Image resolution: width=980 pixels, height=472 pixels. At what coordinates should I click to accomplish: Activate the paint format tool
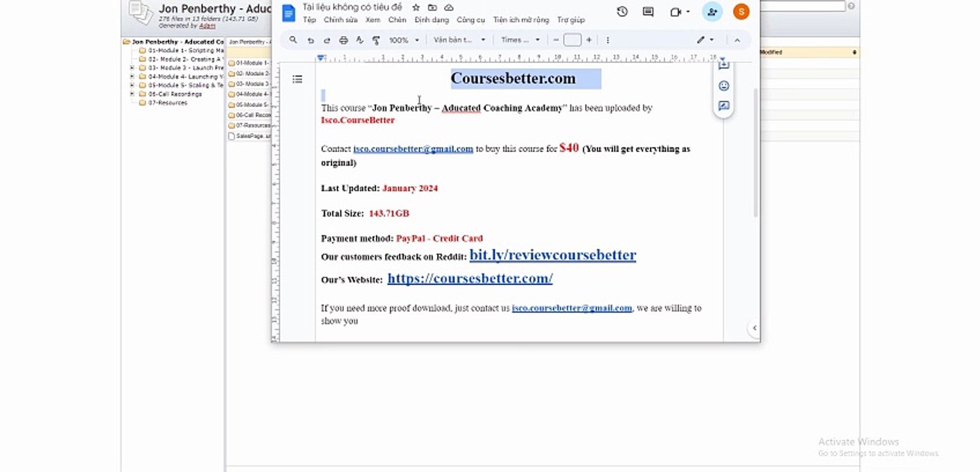tap(376, 40)
